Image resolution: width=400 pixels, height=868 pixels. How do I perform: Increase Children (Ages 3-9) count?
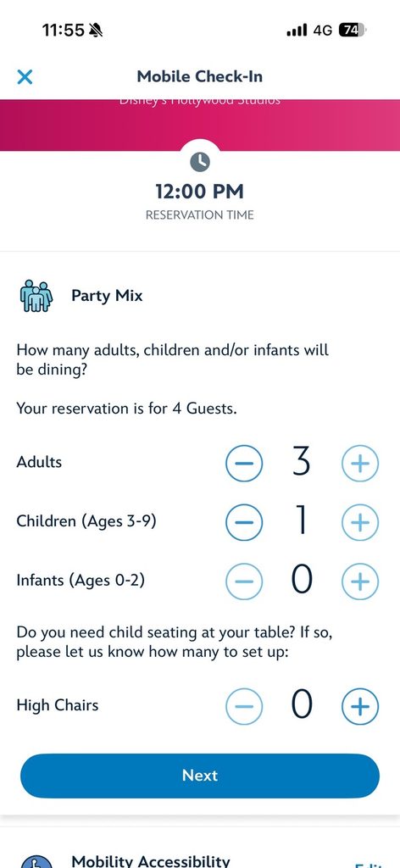pyautogui.click(x=360, y=521)
